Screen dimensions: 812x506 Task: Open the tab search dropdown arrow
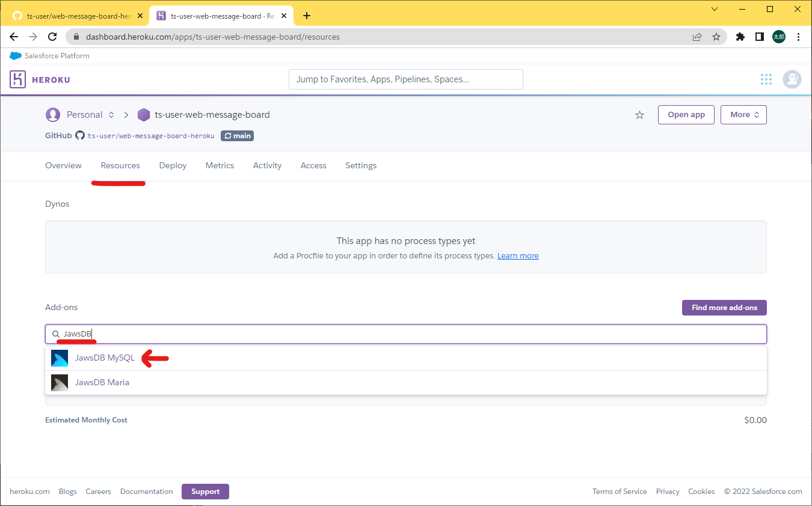tap(715, 9)
